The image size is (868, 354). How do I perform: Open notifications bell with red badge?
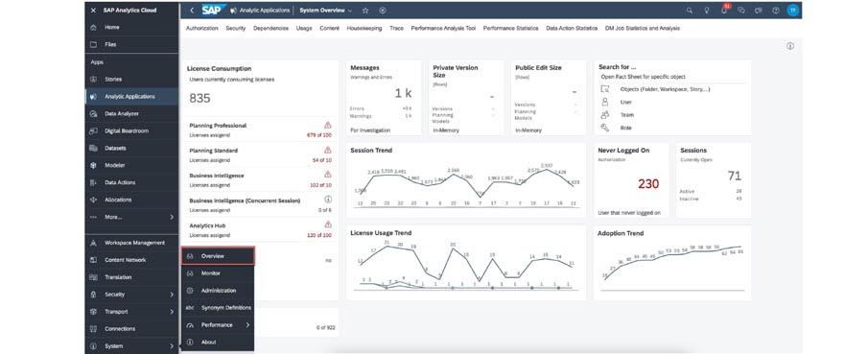pos(725,10)
